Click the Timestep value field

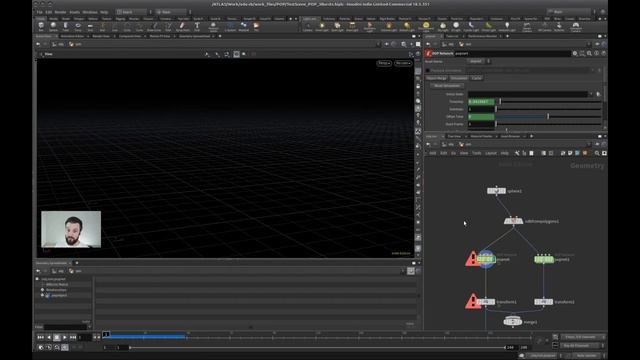click(481, 102)
